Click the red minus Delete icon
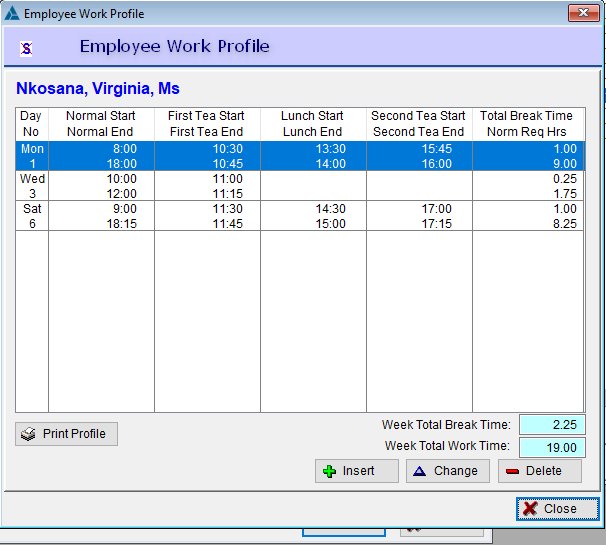Viewport: 606px width, 545px height. pos(512,471)
